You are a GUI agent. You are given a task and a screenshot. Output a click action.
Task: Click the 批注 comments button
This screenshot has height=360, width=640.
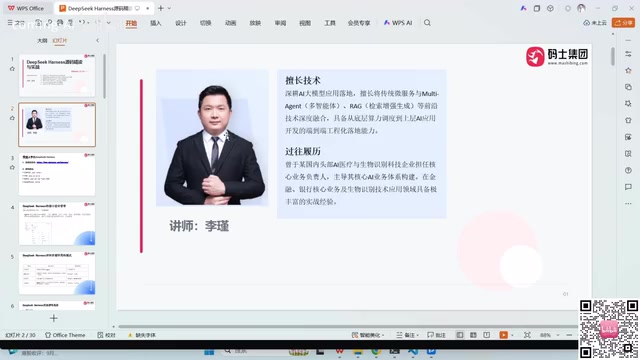[436, 335]
